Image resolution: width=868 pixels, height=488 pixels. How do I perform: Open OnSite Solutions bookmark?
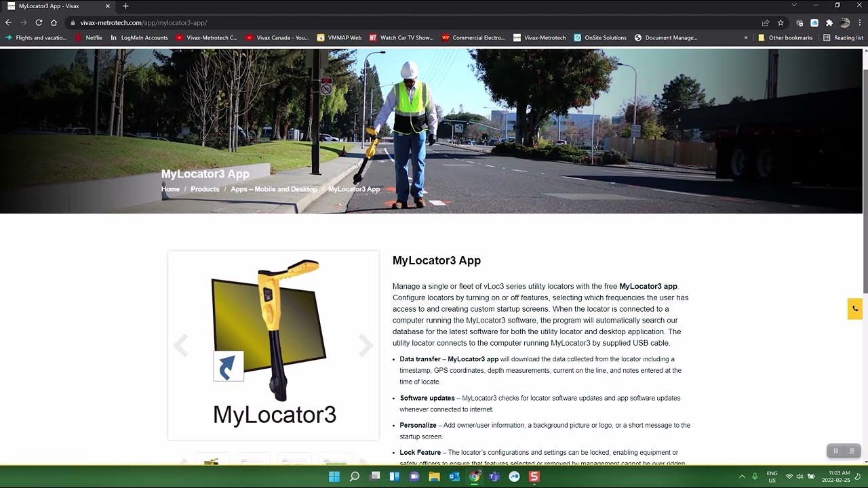(600, 38)
